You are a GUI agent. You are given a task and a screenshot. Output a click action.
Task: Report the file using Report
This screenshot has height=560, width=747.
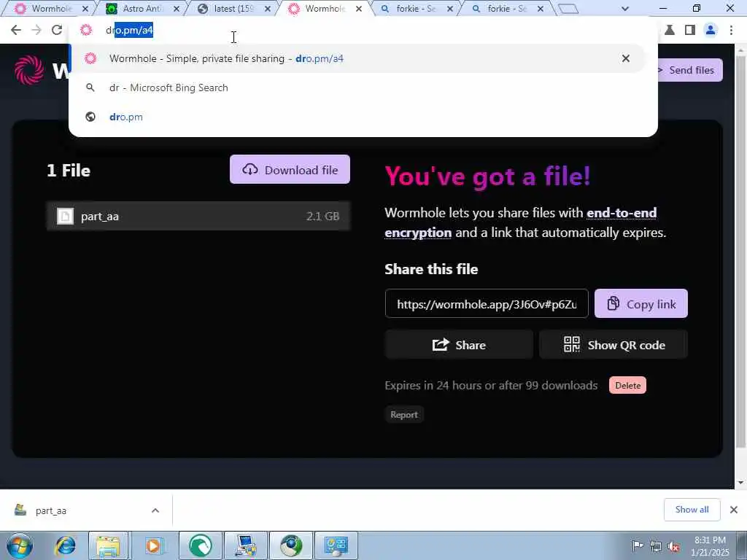[404, 415]
